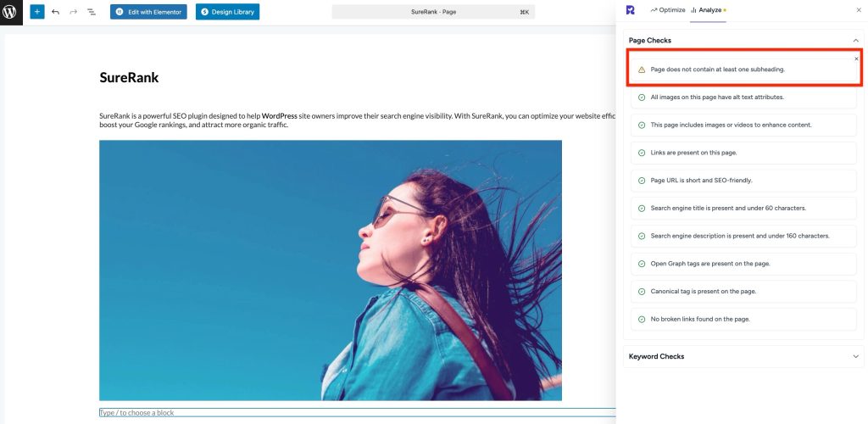Open the document overview list icon

click(x=91, y=12)
